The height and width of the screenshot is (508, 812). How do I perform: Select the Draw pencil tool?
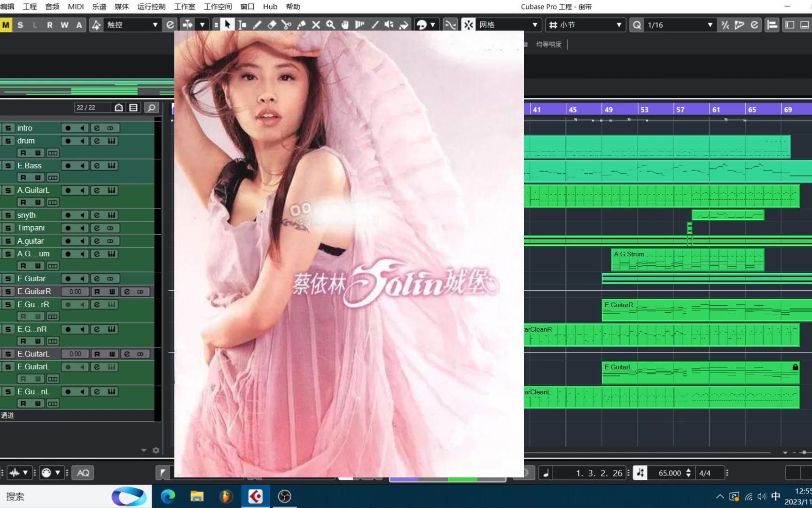click(x=257, y=25)
